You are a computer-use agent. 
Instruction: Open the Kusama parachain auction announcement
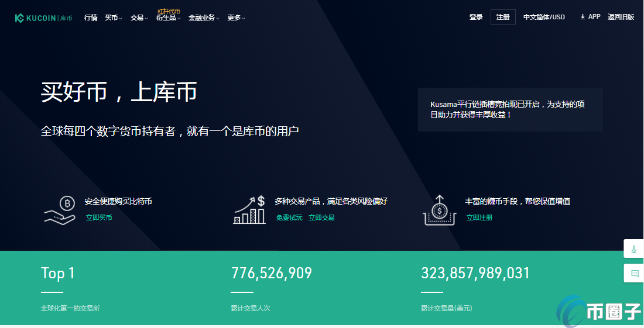point(510,109)
